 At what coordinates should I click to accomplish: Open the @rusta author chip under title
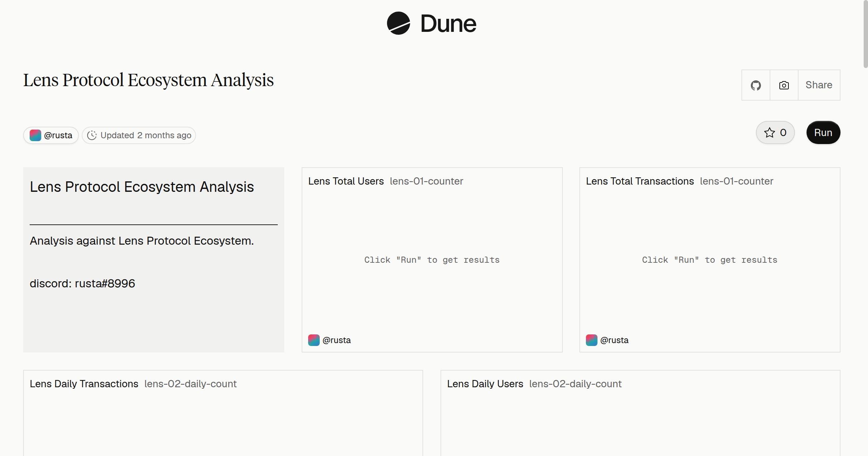[51, 135]
